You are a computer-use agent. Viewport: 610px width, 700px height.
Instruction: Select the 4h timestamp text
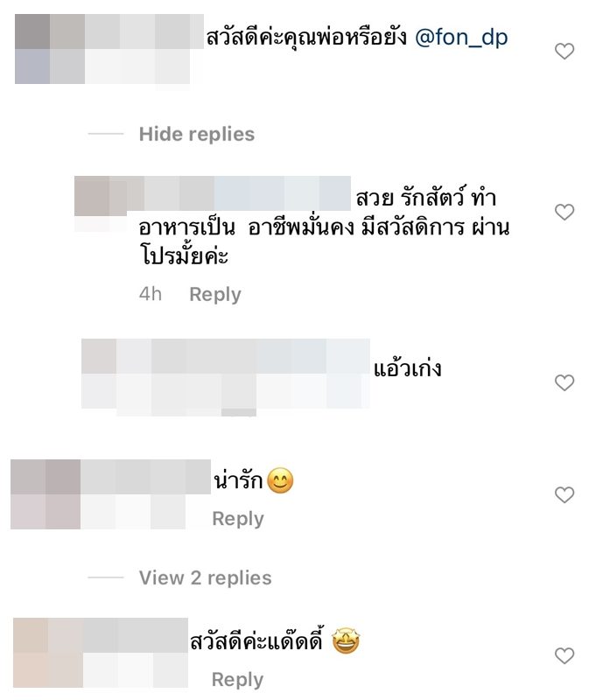(151, 295)
